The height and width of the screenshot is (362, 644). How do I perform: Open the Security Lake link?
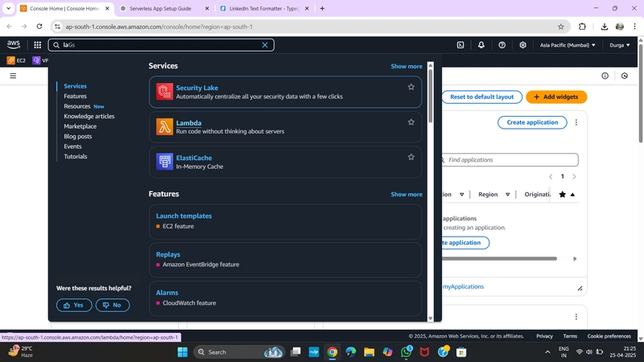click(x=197, y=88)
